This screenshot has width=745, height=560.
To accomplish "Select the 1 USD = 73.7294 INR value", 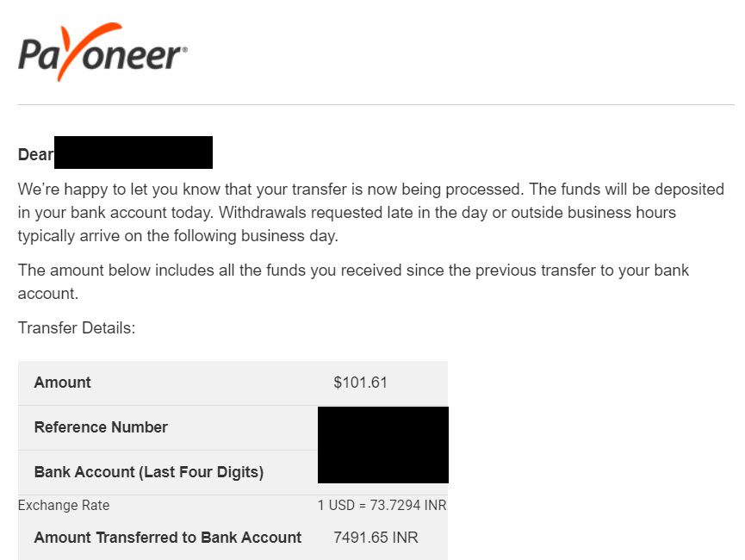I will tap(382, 505).
